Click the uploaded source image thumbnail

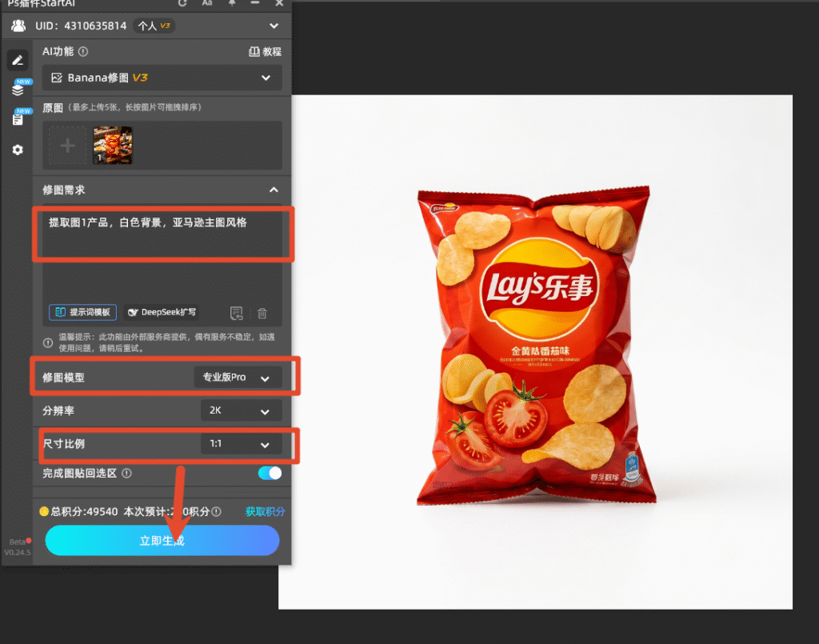tap(113, 146)
